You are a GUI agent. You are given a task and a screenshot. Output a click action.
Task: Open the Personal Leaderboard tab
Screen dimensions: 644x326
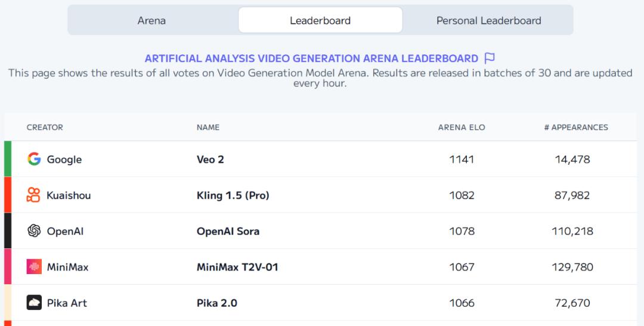pyautogui.click(x=488, y=20)
